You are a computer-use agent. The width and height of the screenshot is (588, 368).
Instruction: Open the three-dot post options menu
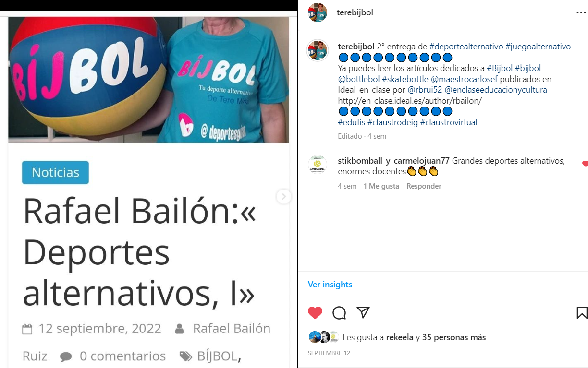pos(581,13)
